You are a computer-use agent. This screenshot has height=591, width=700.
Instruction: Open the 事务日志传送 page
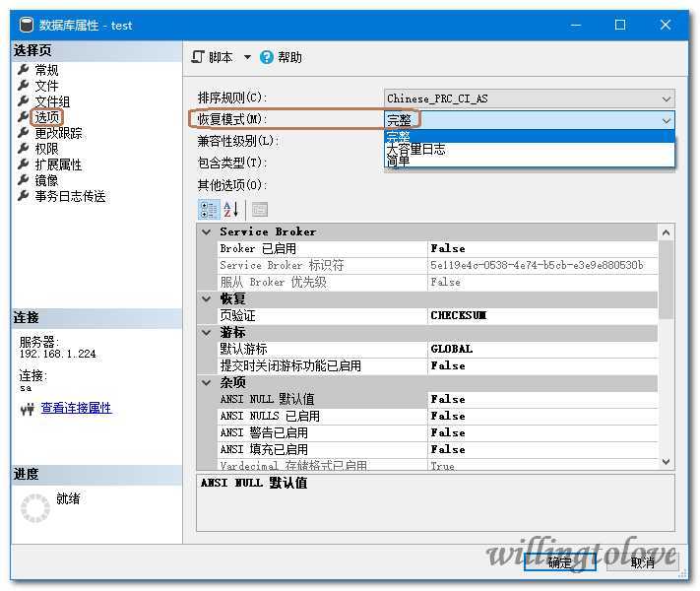coord(71,196)
